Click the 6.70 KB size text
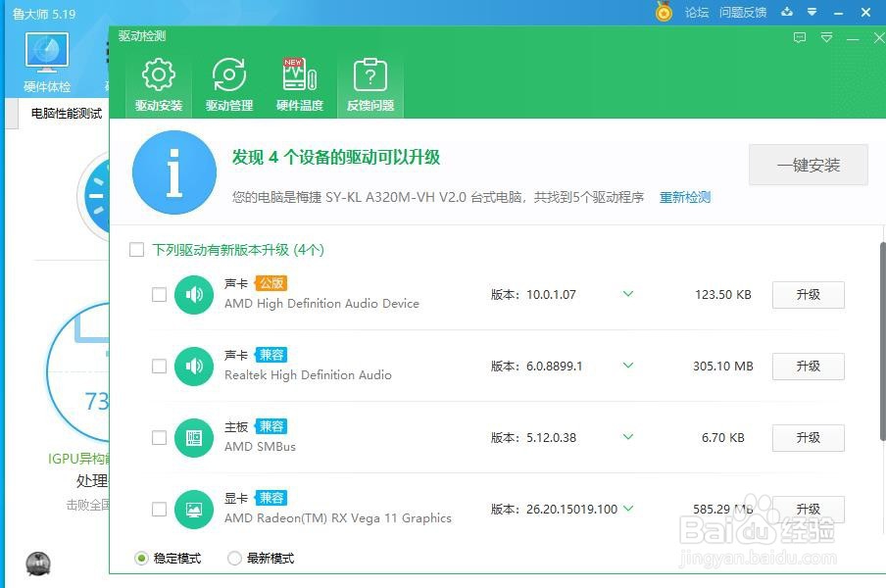The width and height of the screenshot is (886, 588). (722, 438)
